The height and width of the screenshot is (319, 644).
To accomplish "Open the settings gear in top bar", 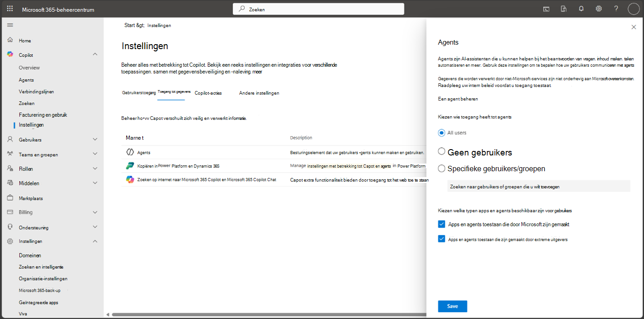I will pyautogui.click(x=598, y=9).
